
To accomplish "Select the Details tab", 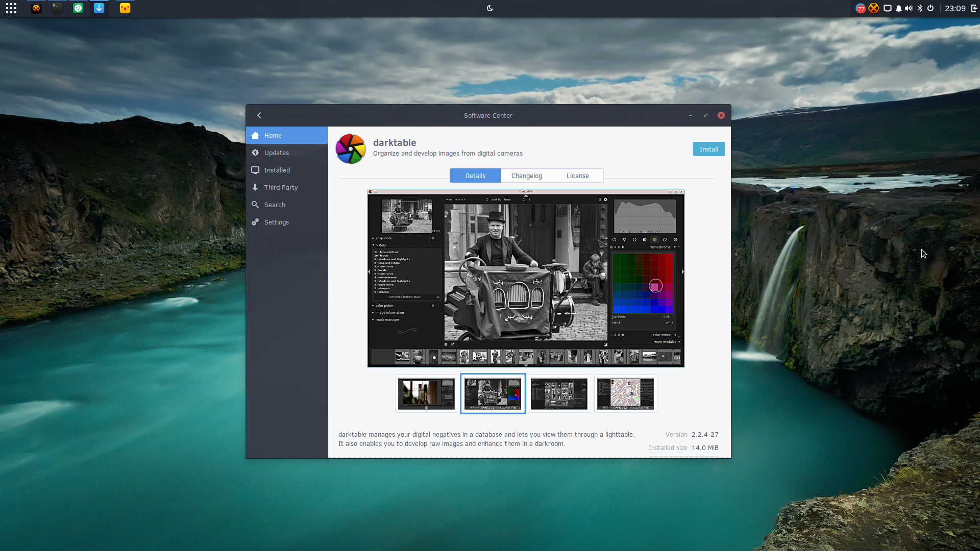I will 475,176.
